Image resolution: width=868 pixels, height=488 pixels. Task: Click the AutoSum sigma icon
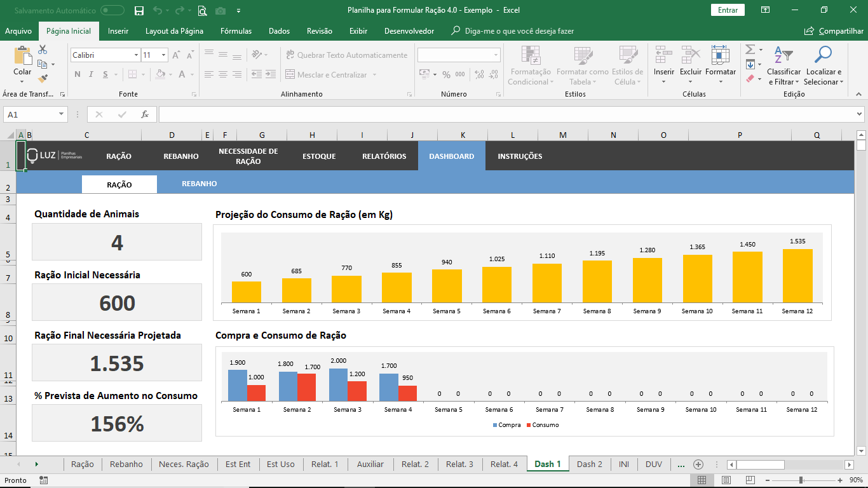[x=750, y=50]
